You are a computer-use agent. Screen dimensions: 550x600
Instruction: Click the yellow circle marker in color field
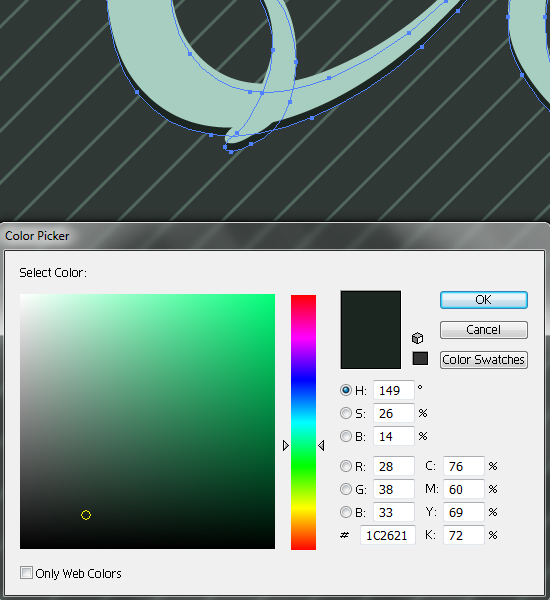(x=86, y=515)
